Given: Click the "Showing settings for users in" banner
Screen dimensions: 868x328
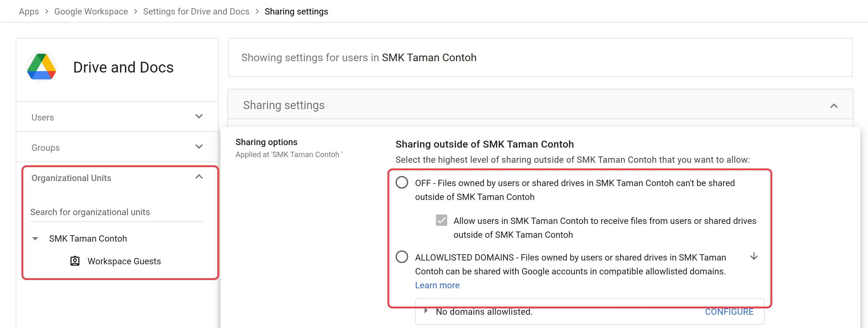Looking at the screenshot, I should pyautogui.click(x=540, y=57).
